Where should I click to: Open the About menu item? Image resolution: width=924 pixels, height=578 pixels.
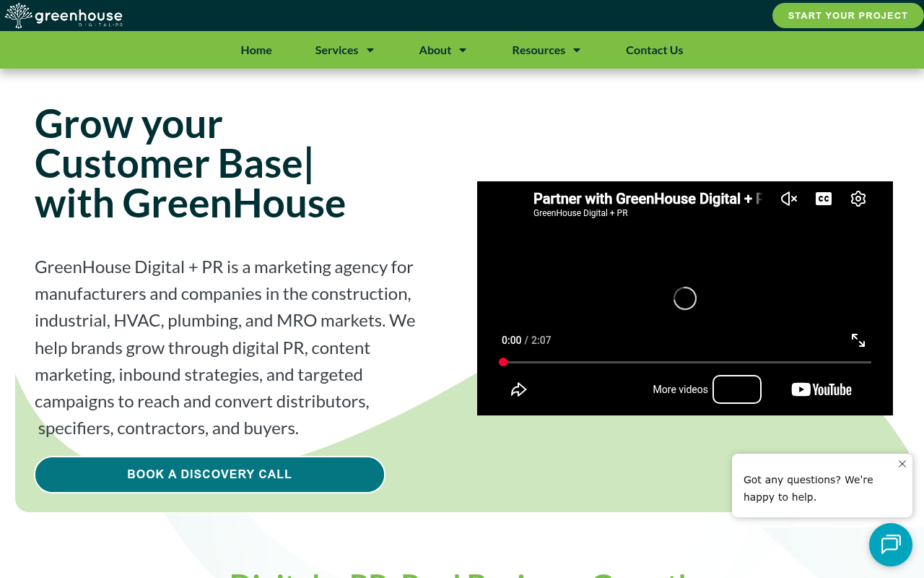(x=435, y=50)
